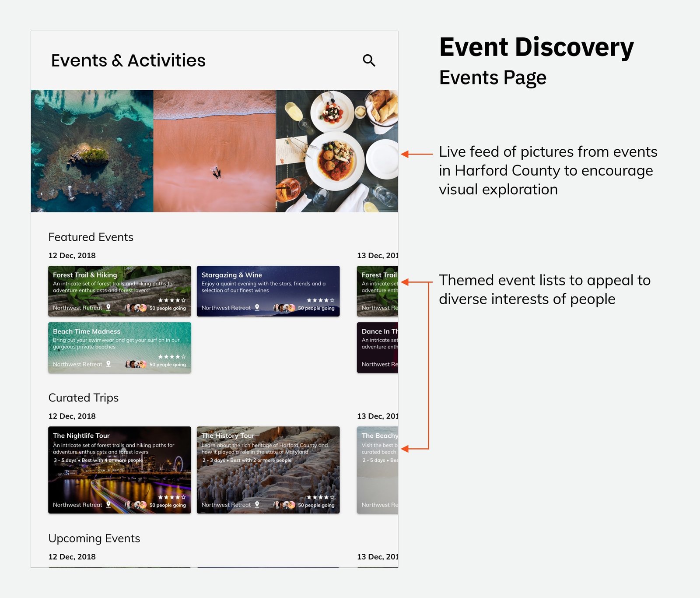700x598 pixels.
Task: Click 12 Dec, 2018 date under Upcoming Events
Action: [x=72, y=557]
